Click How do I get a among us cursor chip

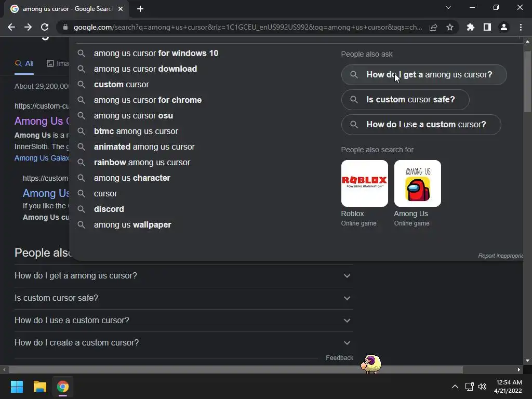pos(424,75)
